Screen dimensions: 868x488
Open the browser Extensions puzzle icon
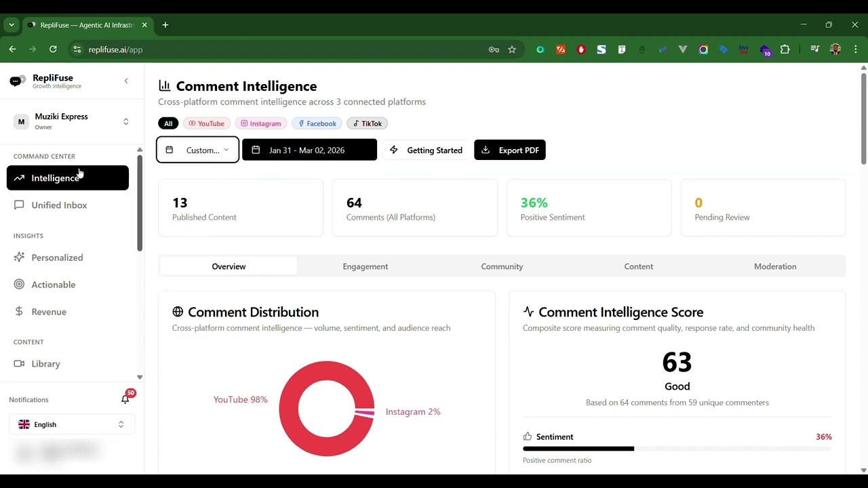785,49
